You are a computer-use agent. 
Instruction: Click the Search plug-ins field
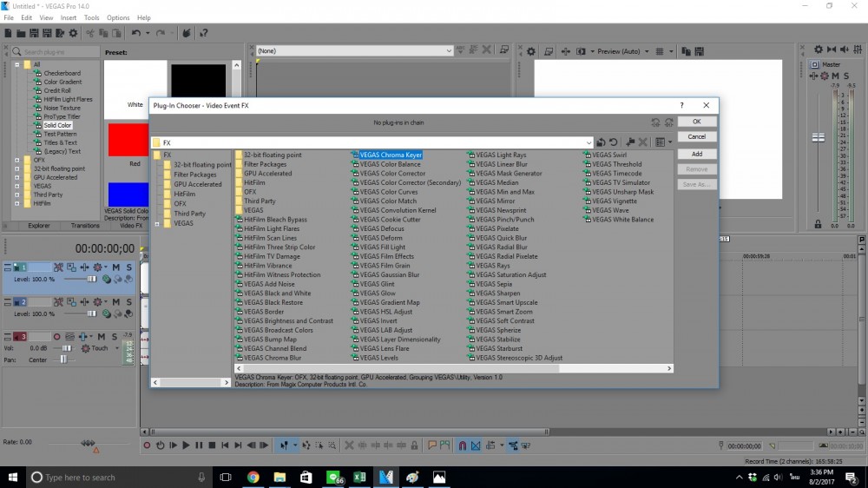point(56,51)
